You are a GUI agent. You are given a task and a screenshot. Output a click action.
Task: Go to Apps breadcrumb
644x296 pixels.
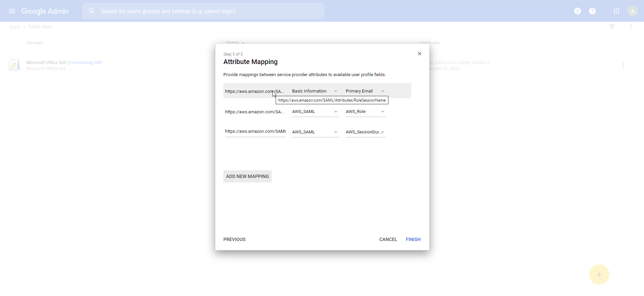click(x=15, y=27)
